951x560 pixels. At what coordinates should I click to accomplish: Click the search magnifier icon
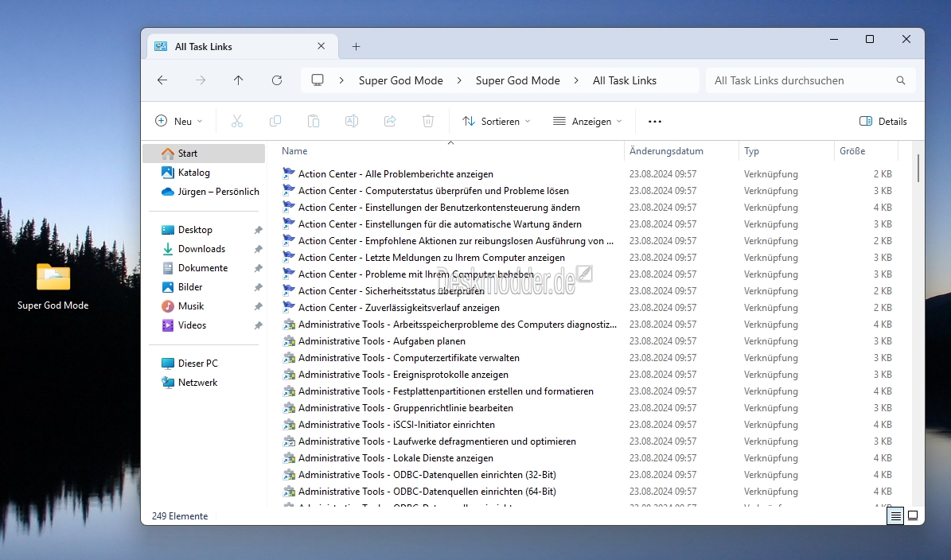click(x=901, y=80)
